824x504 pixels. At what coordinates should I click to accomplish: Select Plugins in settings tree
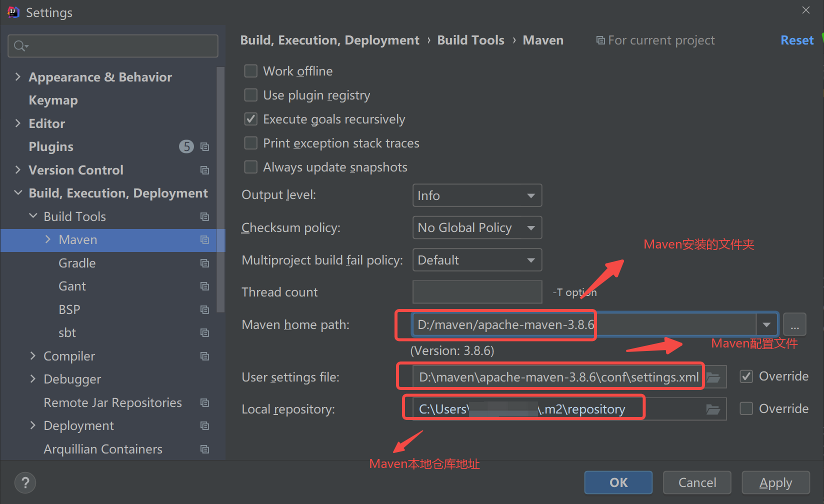(51, 146)
